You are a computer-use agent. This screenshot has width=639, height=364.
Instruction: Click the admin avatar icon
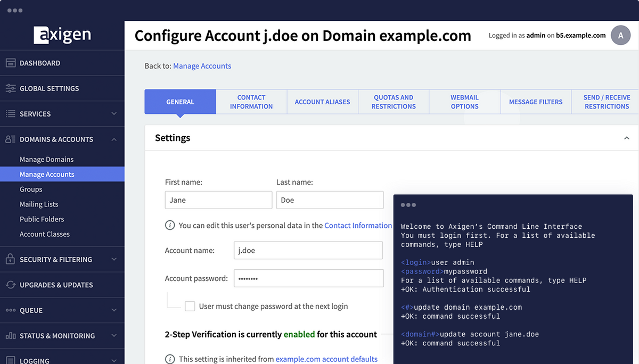pyautogui.click(x=620, y=36)
